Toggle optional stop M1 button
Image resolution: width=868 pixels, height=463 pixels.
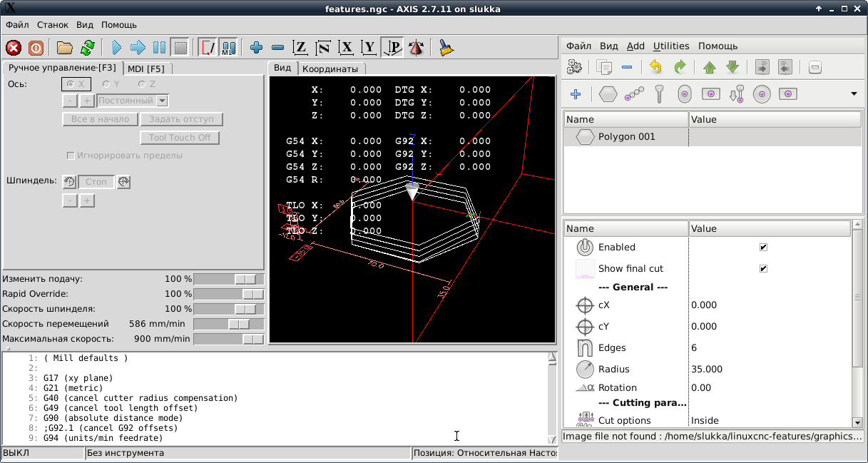coord(228,48)
